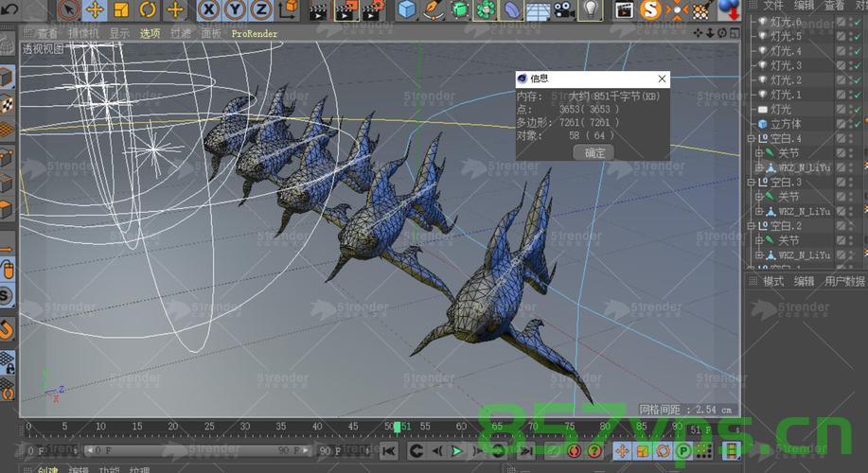Expand WKZ_N_LiYu under 空白.2

(759, 255)
